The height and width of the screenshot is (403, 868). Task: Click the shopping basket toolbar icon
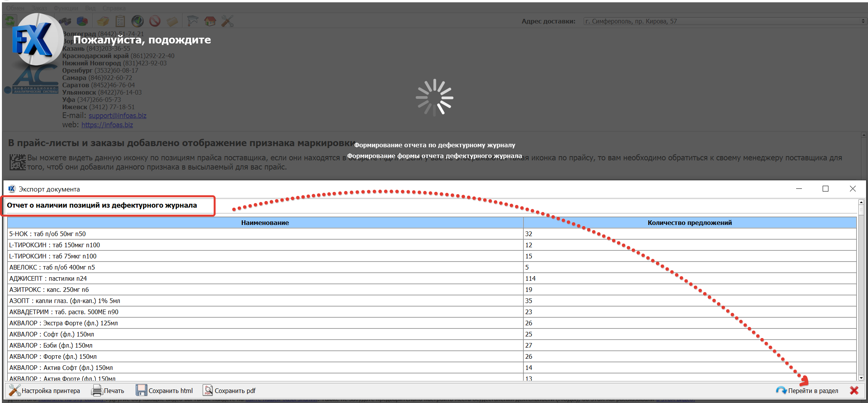(103, 21)
